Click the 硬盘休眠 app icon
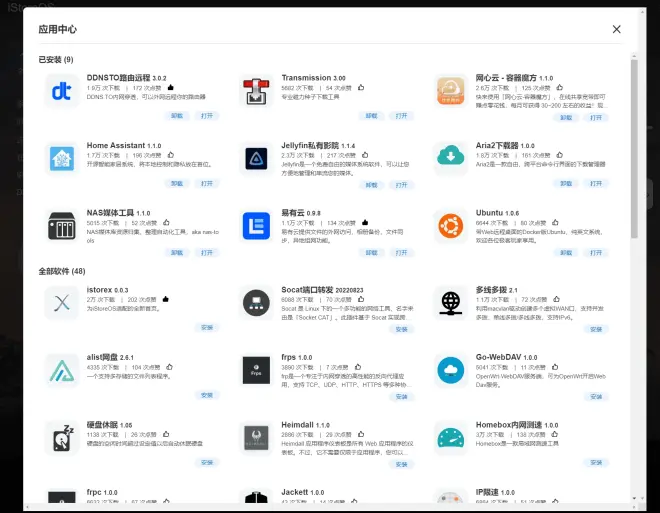This screenshot has height=513, width=660. (61, 438)
